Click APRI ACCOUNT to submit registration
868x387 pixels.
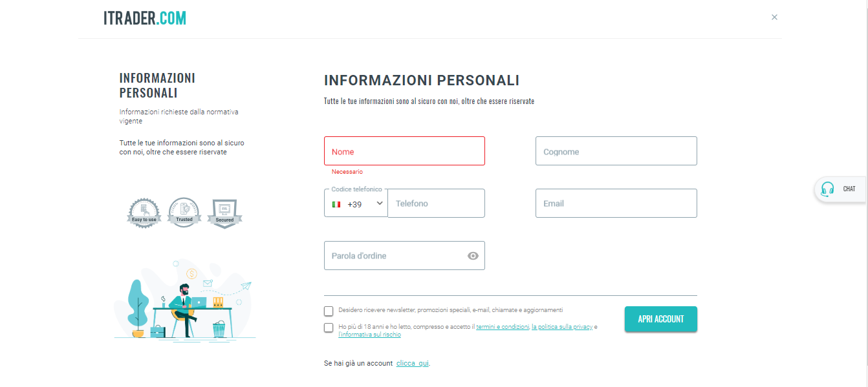click(x=660, y=319)
